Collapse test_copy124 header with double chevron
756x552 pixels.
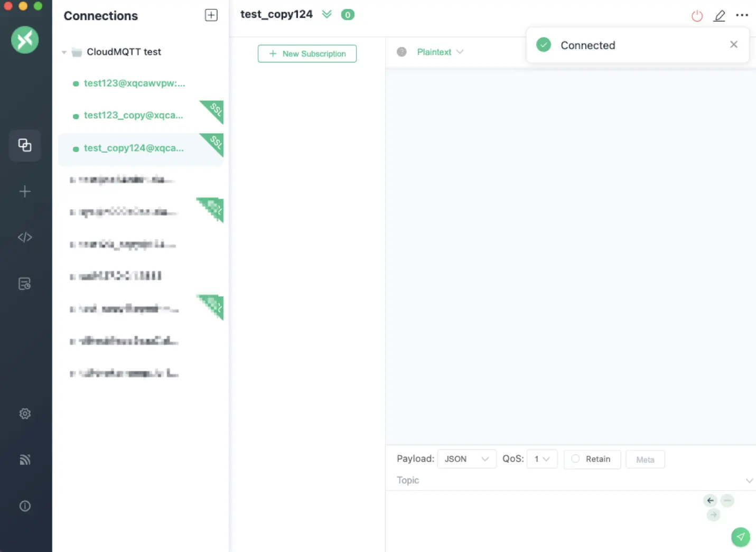pyautogui.click(x=326, y=14)
